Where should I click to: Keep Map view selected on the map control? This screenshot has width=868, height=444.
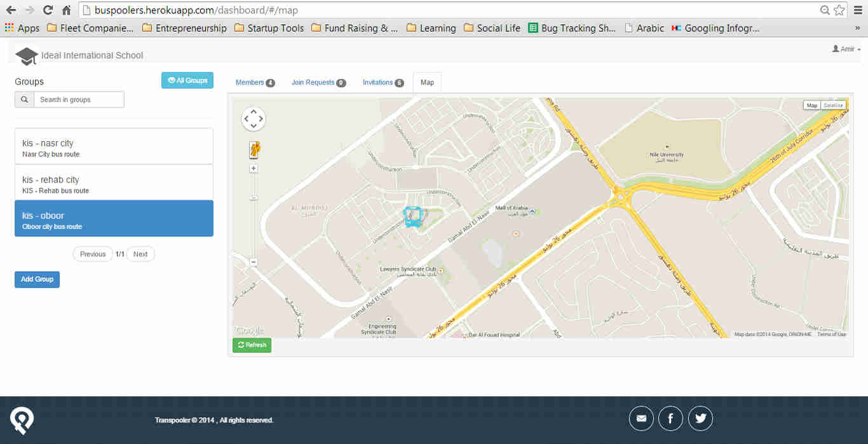(811, 105)
